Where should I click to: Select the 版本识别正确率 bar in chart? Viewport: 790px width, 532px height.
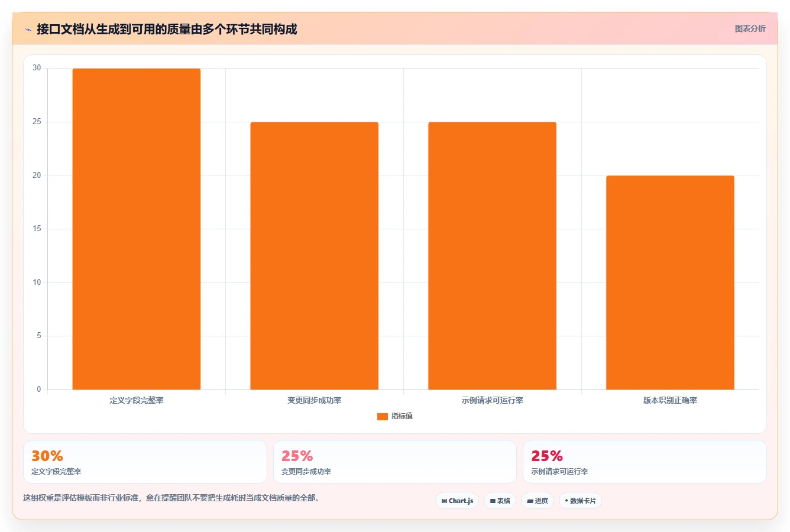[x=670, y=283]
